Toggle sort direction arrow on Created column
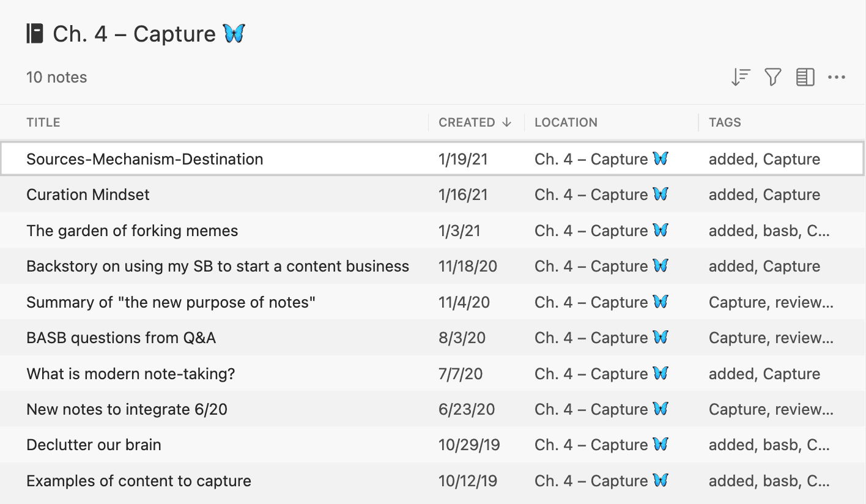 (x=506, y=122)
